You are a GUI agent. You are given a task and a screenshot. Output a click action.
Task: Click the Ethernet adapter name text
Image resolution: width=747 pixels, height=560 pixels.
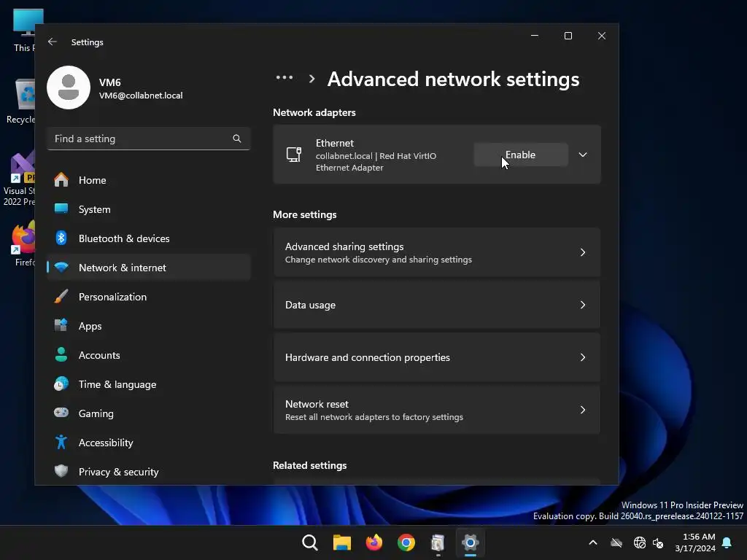(x=334, y=143)
